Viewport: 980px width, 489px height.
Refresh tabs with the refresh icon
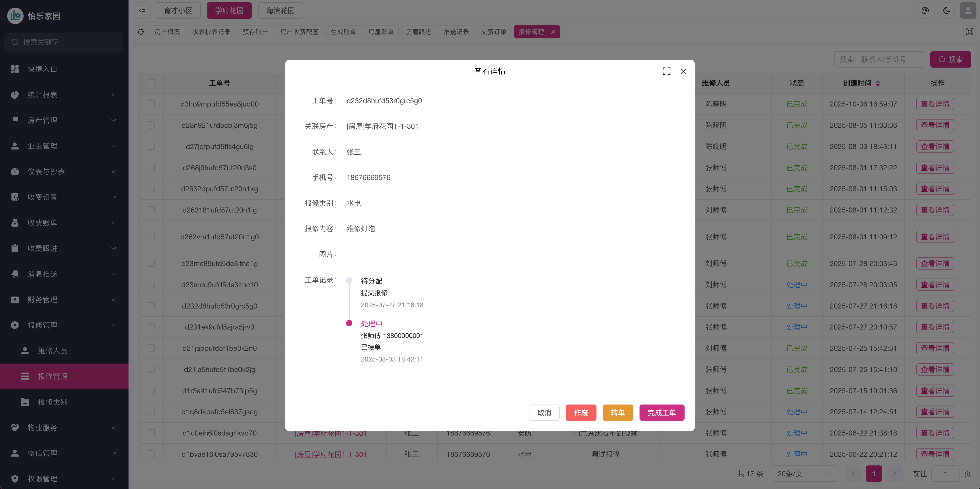tap(141, 31)
